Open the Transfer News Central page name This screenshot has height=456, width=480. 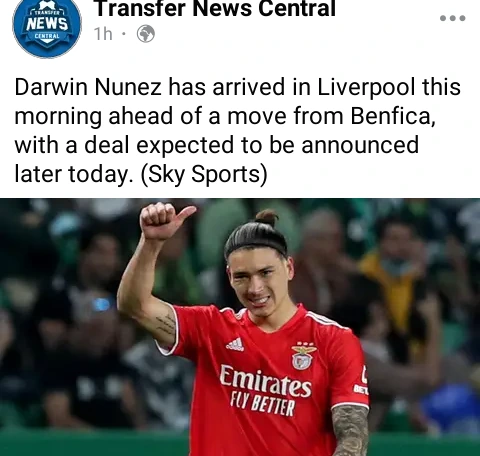(x=215, y=8)
